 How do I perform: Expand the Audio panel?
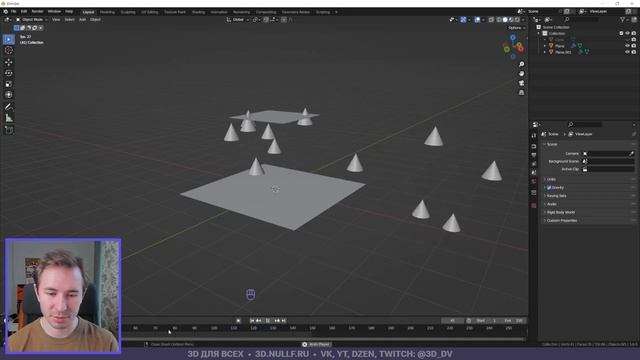pos(551,204)
